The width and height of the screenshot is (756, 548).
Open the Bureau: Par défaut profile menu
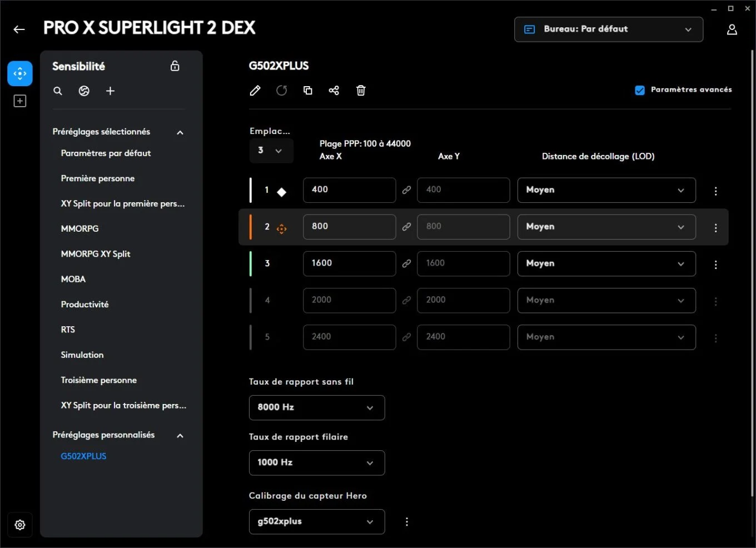coord(608,29)
